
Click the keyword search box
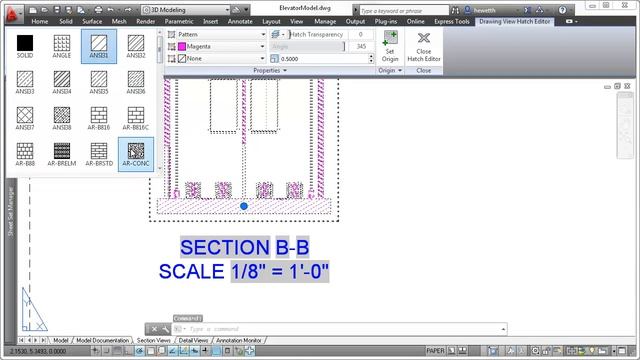tap(403, 10)
